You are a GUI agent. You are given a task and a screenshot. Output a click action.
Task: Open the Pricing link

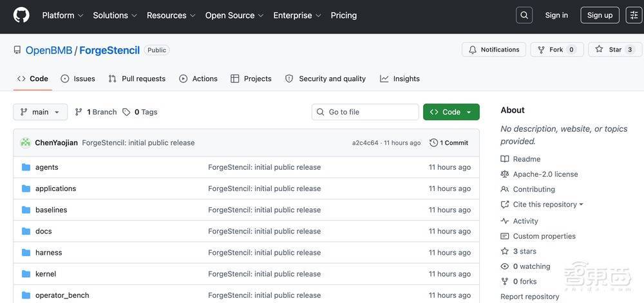click(x=344, y=15)
